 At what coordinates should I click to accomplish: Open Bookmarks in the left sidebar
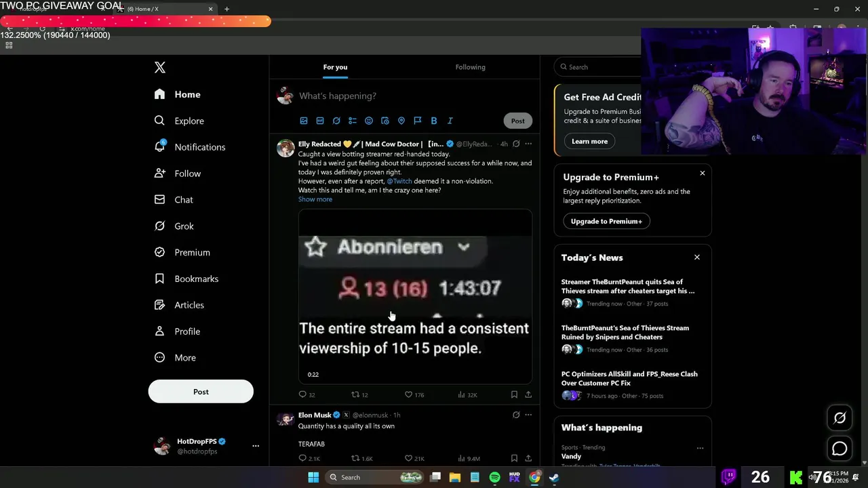tap(186, 279)
